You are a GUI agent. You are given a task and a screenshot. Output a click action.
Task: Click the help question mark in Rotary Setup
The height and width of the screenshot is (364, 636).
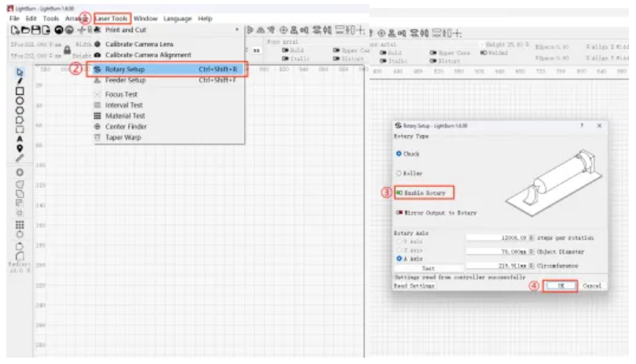click(582, 126)
